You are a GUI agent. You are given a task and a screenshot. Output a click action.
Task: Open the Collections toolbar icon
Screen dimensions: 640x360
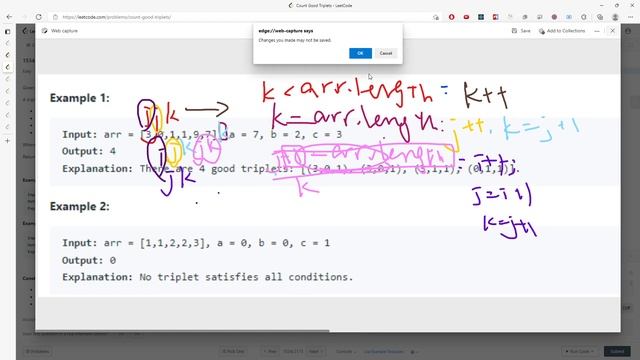point(600,17)
